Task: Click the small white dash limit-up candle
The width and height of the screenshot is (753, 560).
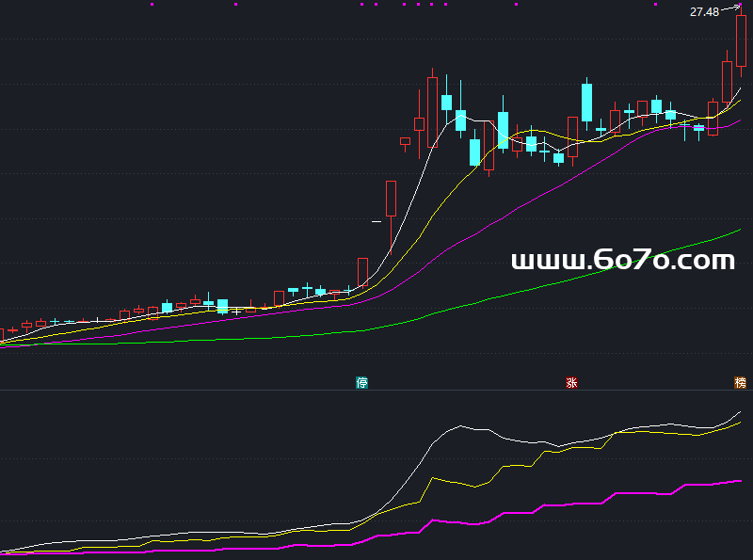Action: (376, 221)
